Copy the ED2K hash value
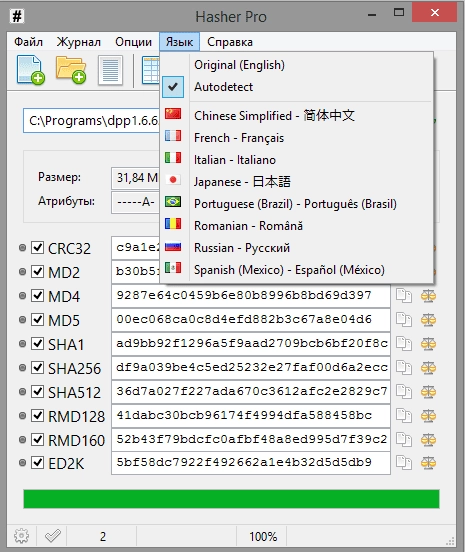 [x=404, y=463]
